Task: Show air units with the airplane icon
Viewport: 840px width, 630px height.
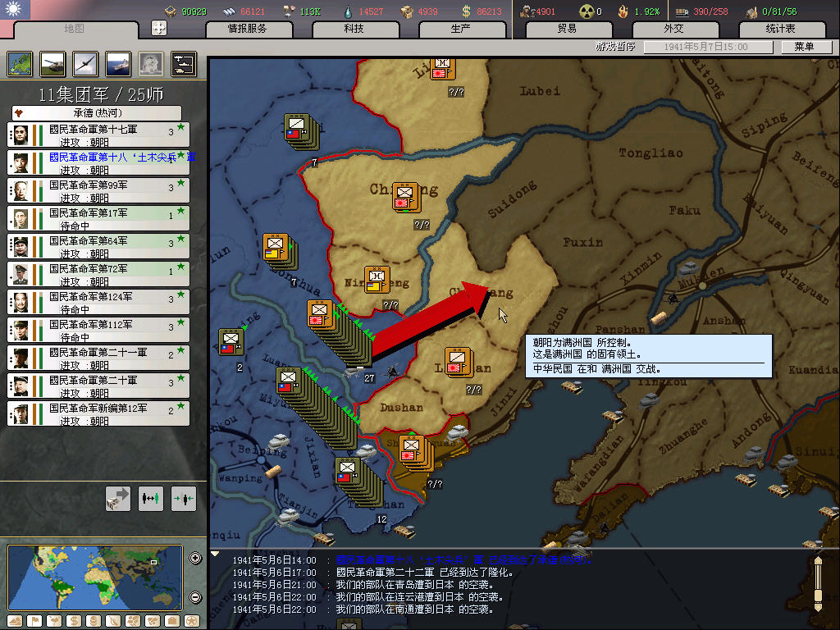Action: [85, 64]
